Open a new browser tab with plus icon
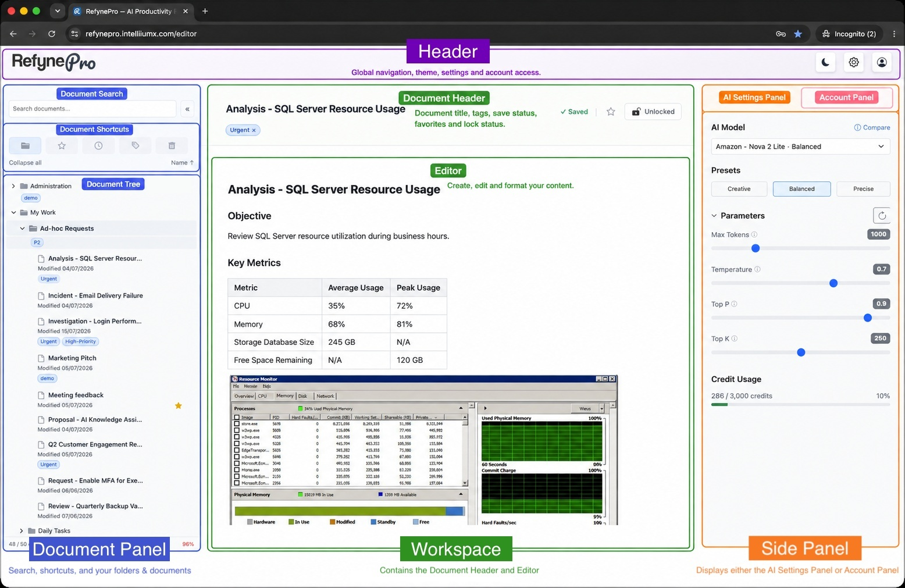 [205, 11]
